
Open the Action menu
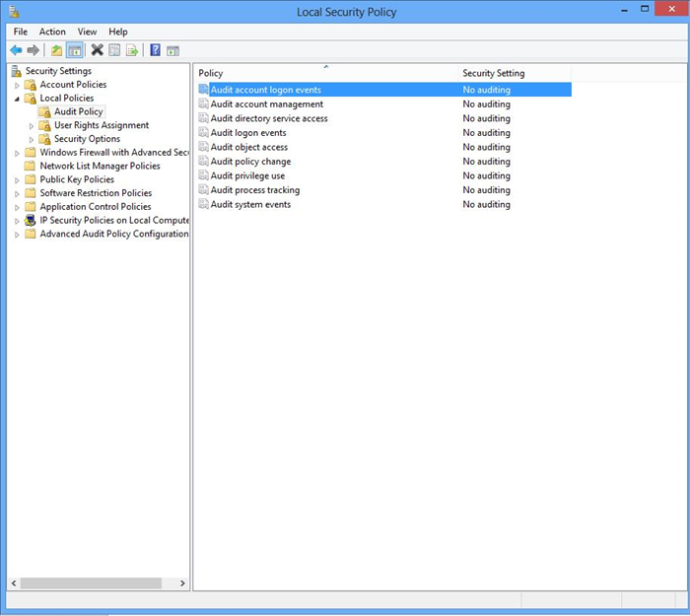(52, 32)
